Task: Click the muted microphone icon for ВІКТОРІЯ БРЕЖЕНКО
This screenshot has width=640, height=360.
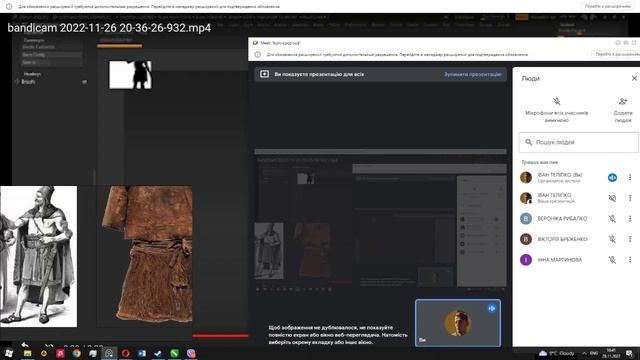Action: click(x=612, y=239)
